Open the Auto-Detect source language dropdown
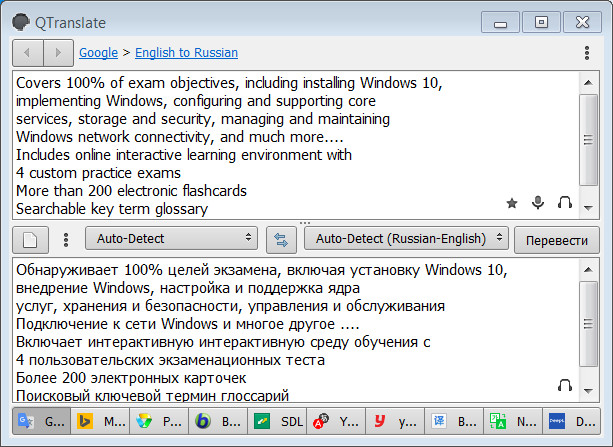Image resolution: width=613 pixels, height=447 pixels. pyautogui.click(x=171, y=238)
